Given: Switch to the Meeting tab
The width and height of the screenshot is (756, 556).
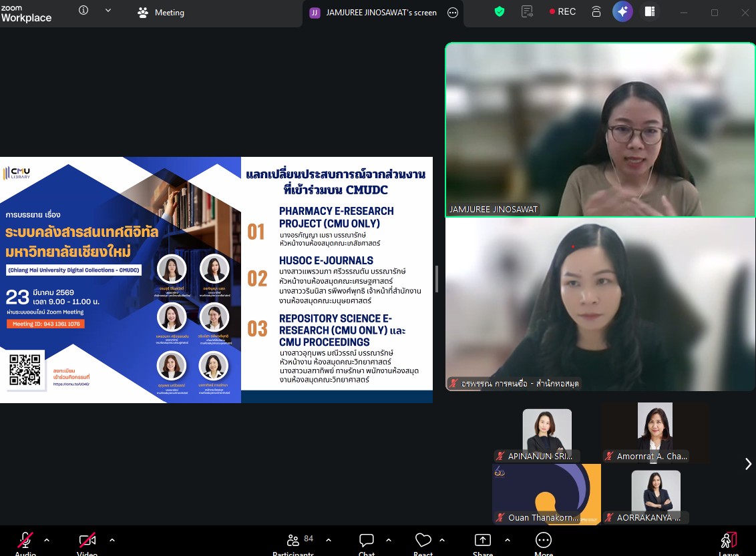Looking at the screenshot, I should pyautogui.click(x=161, y=13).
